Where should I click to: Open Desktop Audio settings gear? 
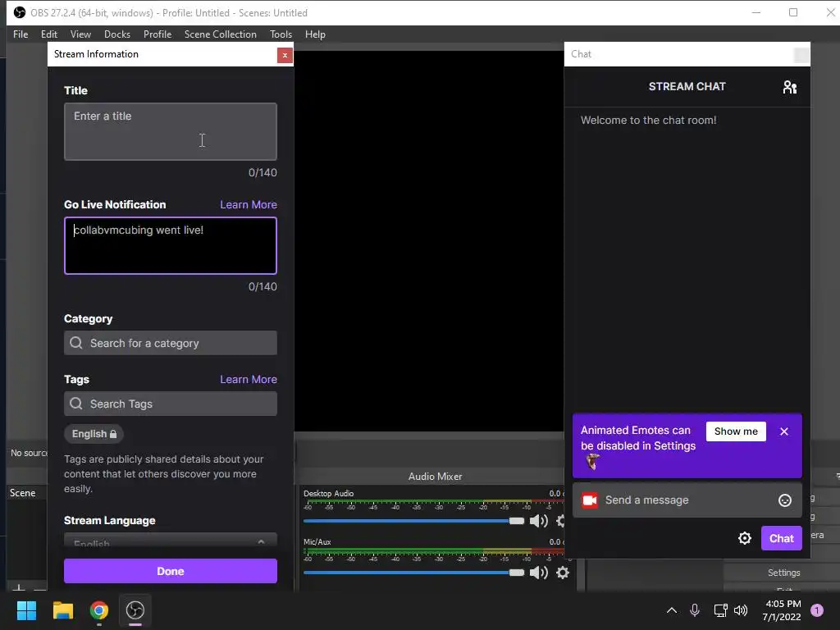561,521
